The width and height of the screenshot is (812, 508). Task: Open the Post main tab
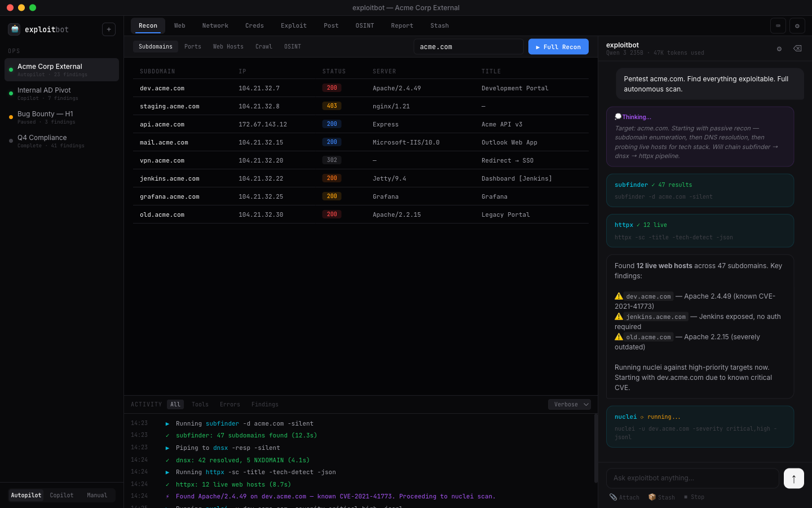tap(331, 25)
